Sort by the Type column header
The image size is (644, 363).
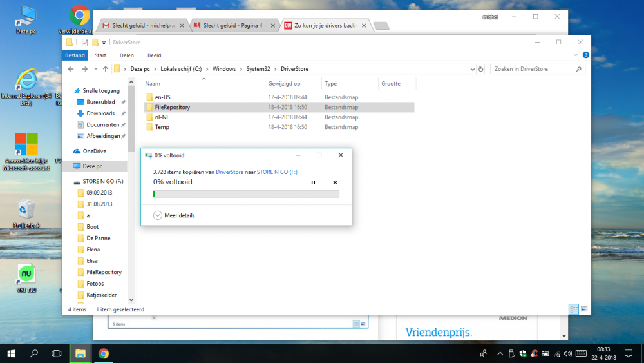[330, 83]
